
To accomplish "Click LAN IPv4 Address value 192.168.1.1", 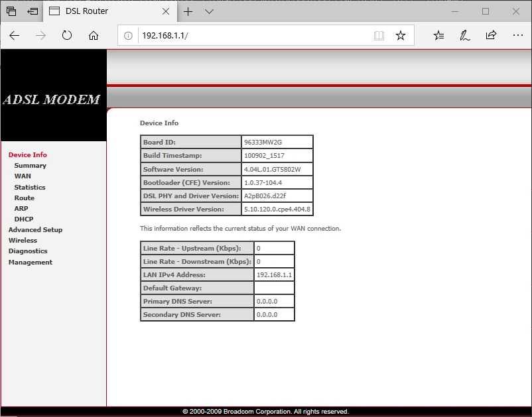I will coord(274,274).
